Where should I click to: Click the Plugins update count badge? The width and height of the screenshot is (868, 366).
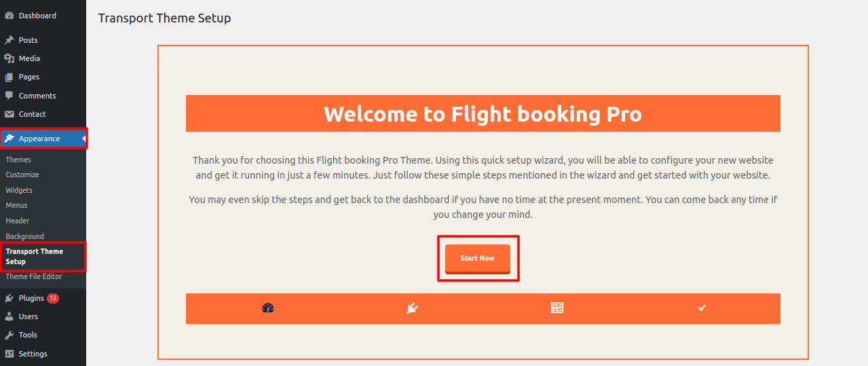coord(53,298)
